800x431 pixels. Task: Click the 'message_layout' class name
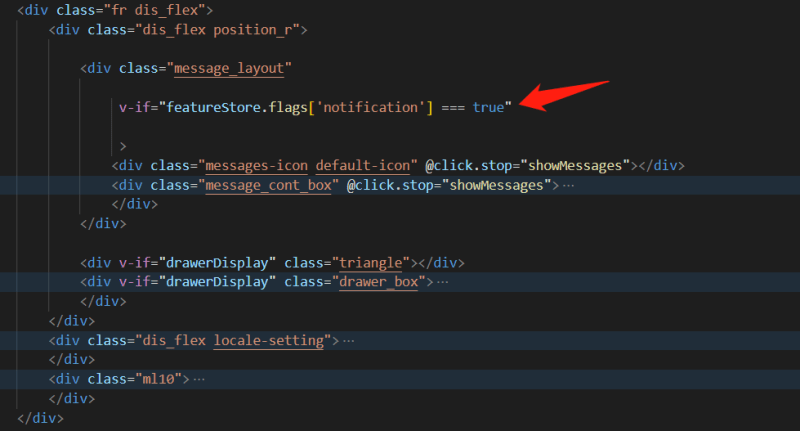(x=229, y=68)
